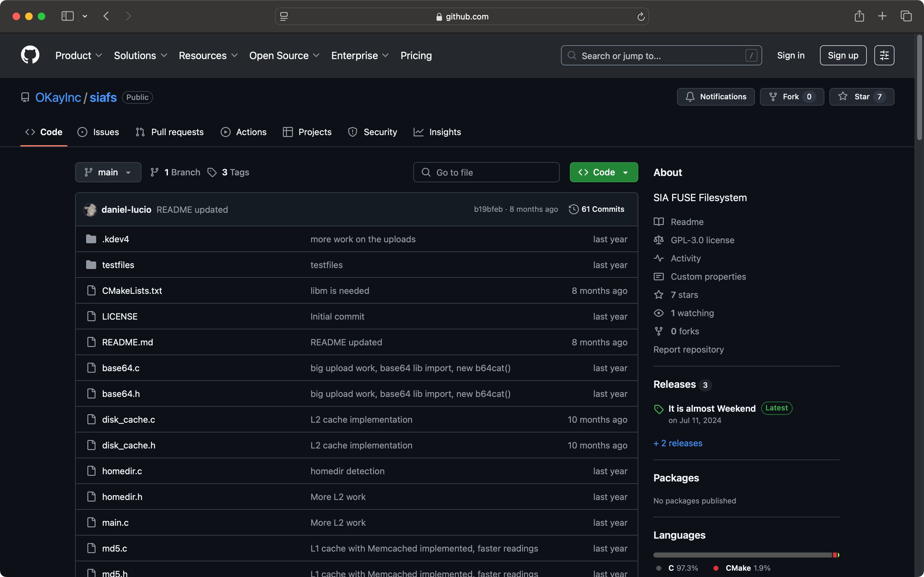Screen dimensions: 924x577
Task: Go to the GitHub homepage logo
Action: pos(30,55)
